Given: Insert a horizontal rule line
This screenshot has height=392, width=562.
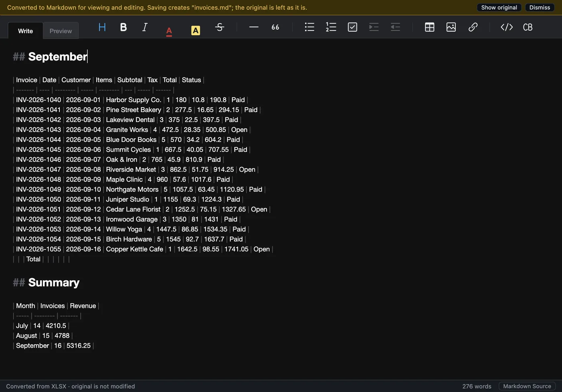Looking at the screenshot, I should 254,27.
